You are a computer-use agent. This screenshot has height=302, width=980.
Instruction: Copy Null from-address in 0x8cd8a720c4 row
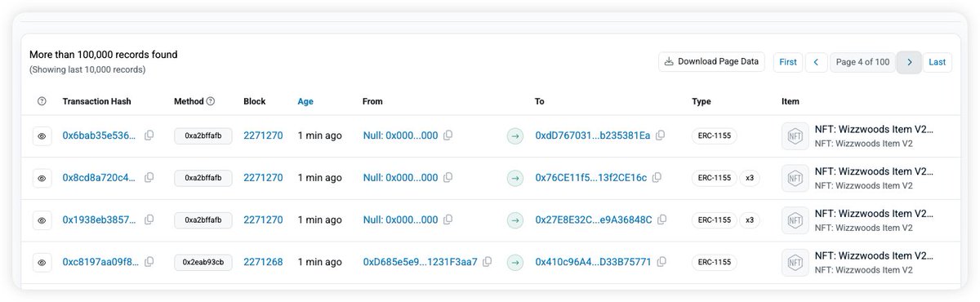[448, 178]
